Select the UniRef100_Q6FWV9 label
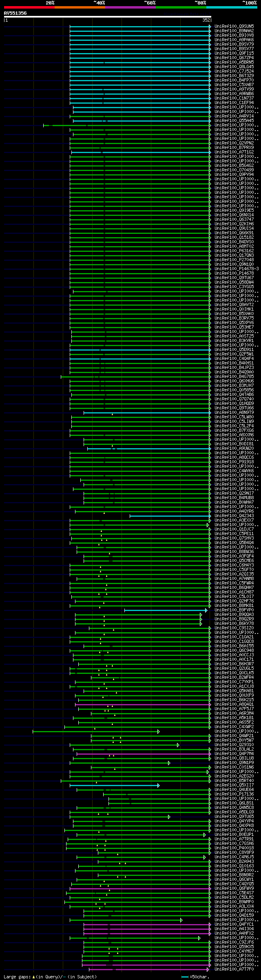The width and height of the screenshot is (261, 980). pyautogui.click(x=234, y=889)
